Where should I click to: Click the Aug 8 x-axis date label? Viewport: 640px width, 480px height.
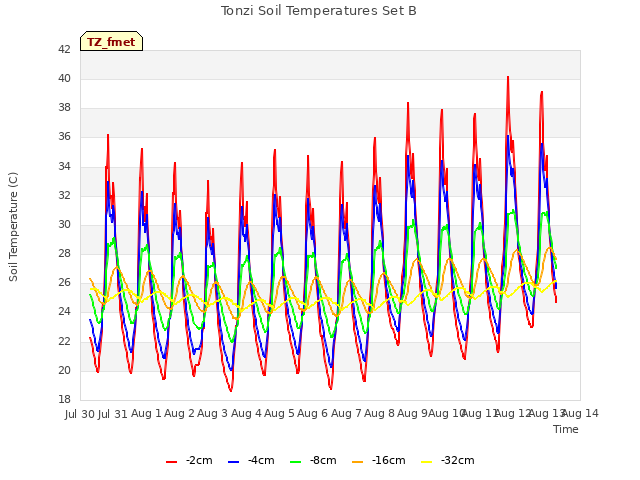[380, 414]
